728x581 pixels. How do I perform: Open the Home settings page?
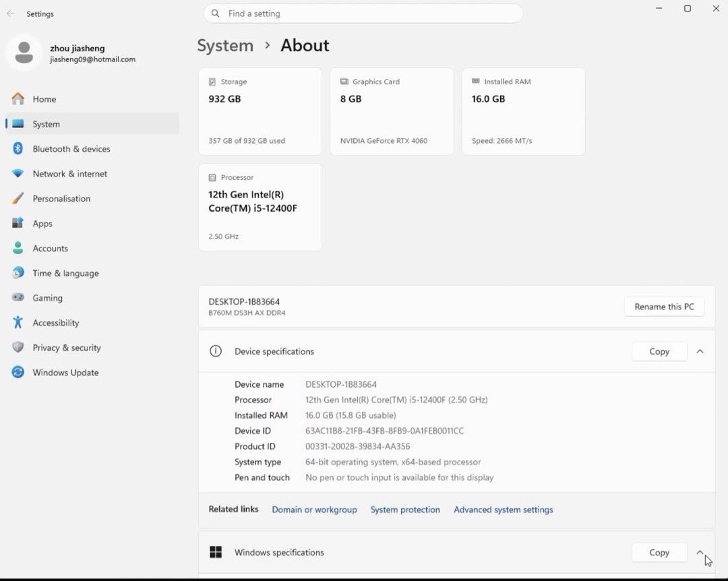[92, 99]
